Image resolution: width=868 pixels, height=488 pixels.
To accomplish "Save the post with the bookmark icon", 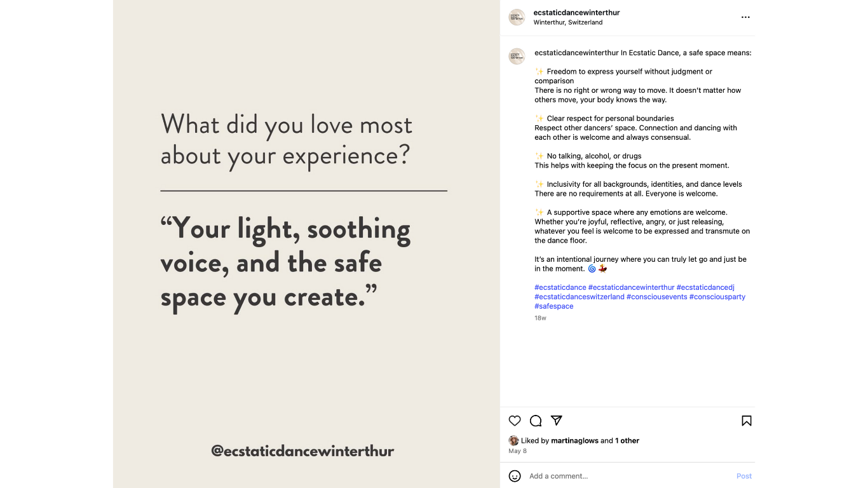I will pos(747,421).
